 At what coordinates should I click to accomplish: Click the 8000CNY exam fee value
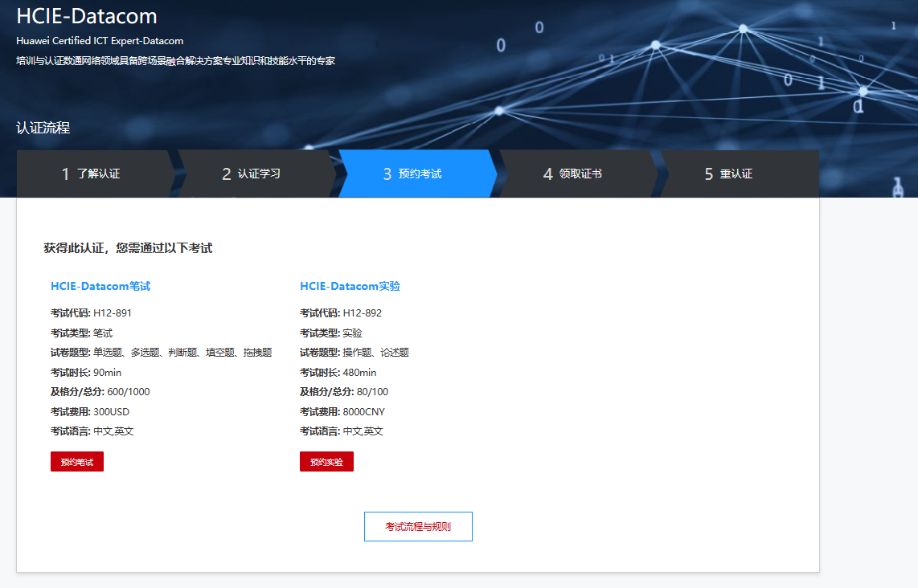363,412
